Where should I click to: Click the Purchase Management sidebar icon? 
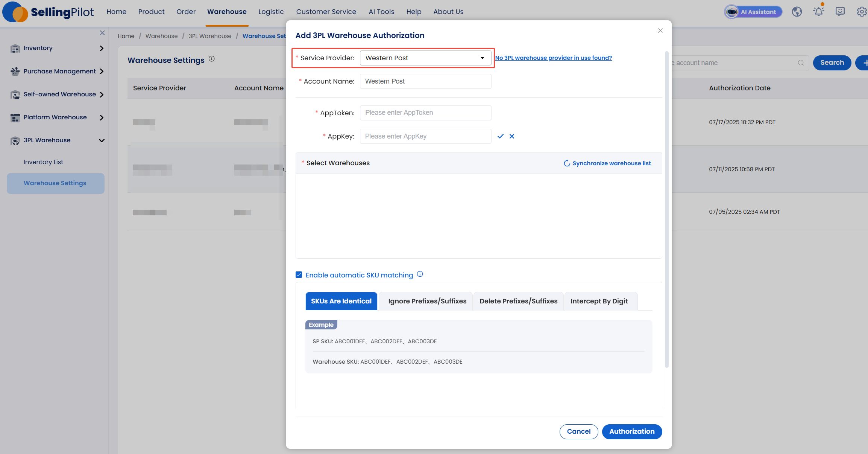click(15, 71)
